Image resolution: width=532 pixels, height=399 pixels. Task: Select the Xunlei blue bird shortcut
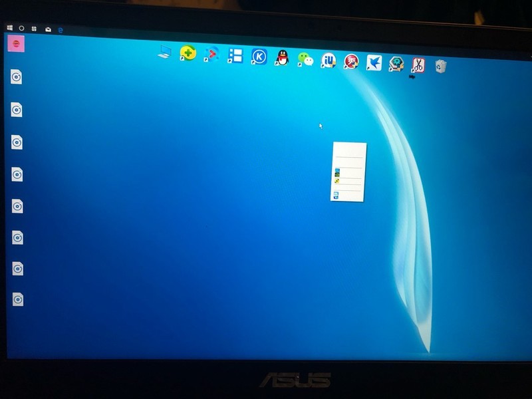click(374, 63)
